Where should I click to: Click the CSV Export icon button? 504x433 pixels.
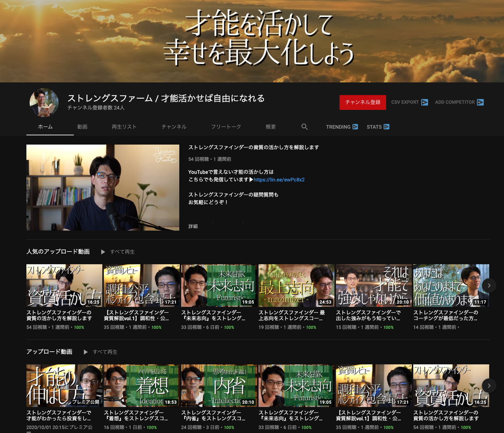424,102
